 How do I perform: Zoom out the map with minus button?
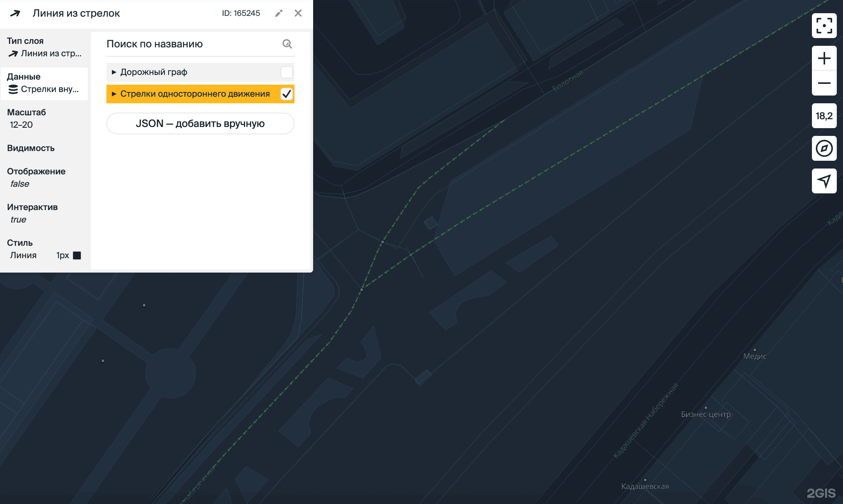[824, 83]
